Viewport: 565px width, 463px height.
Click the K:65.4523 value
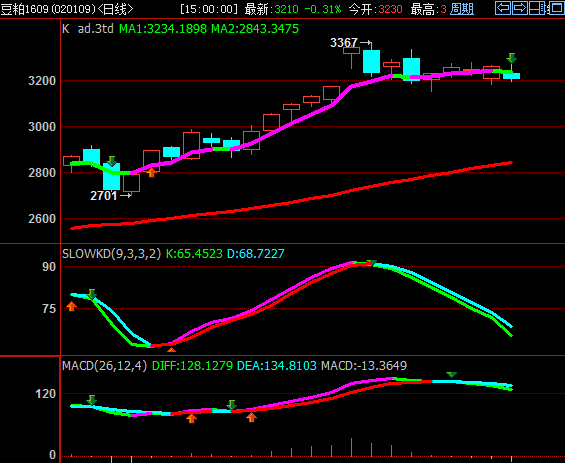coord(194,254)
